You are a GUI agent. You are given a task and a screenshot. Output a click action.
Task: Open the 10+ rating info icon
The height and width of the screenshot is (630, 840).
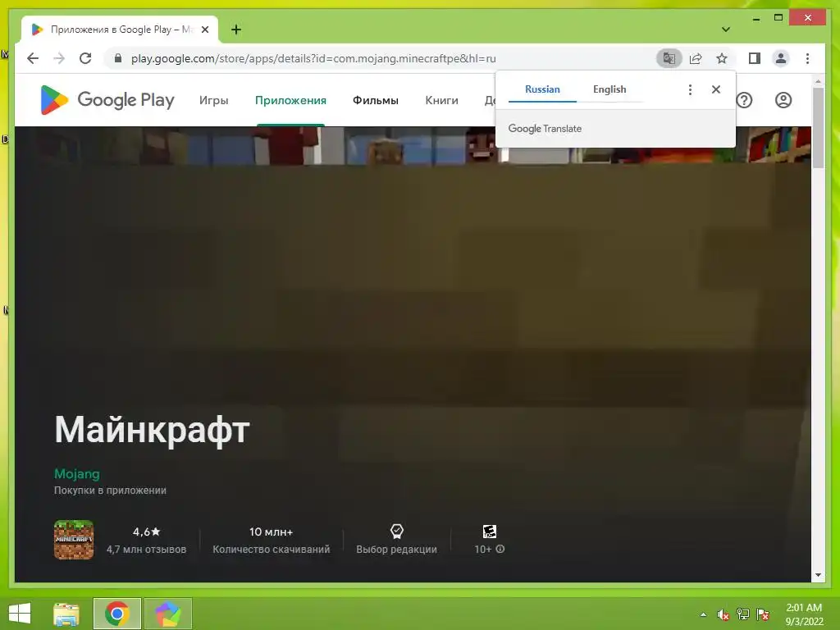(x=500, y=549)
